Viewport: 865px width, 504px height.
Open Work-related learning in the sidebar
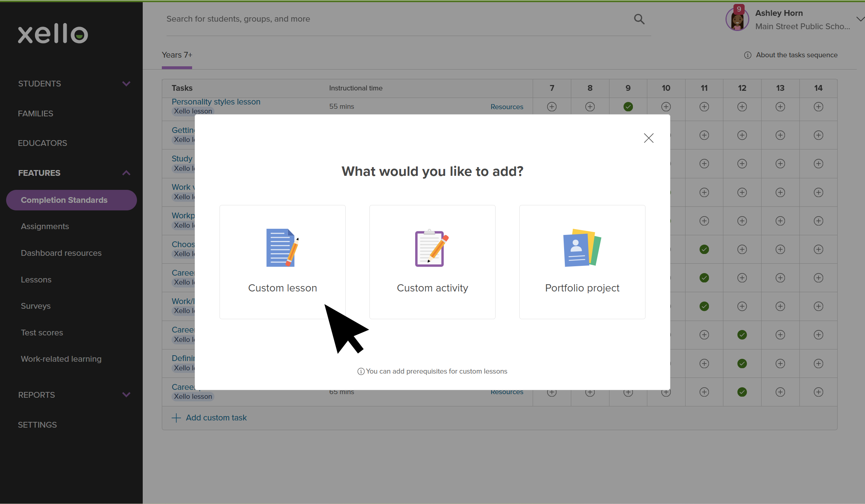61,359
